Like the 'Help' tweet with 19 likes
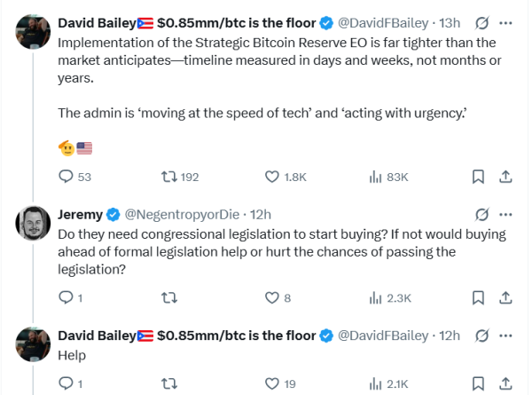The width and height of the screenshot is (532, 395). click(272, 383)
